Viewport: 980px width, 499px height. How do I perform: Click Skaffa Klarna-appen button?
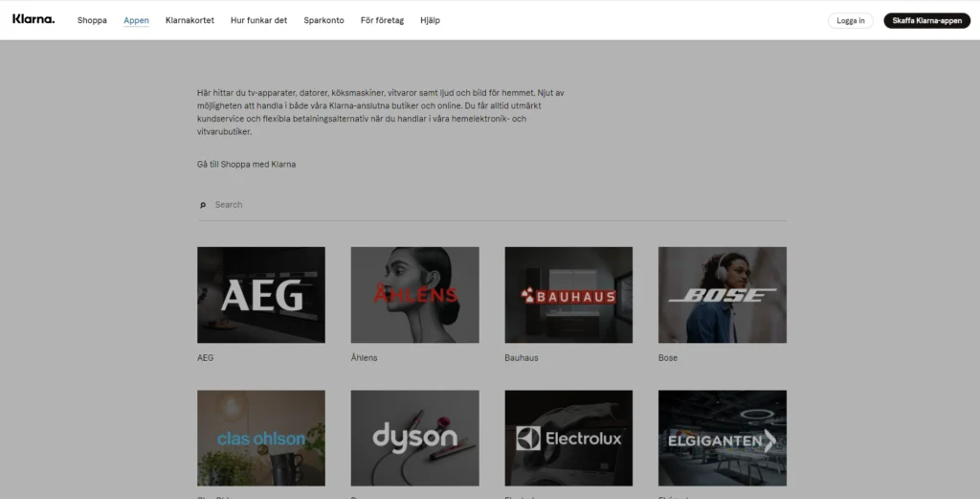coord(926,21)
